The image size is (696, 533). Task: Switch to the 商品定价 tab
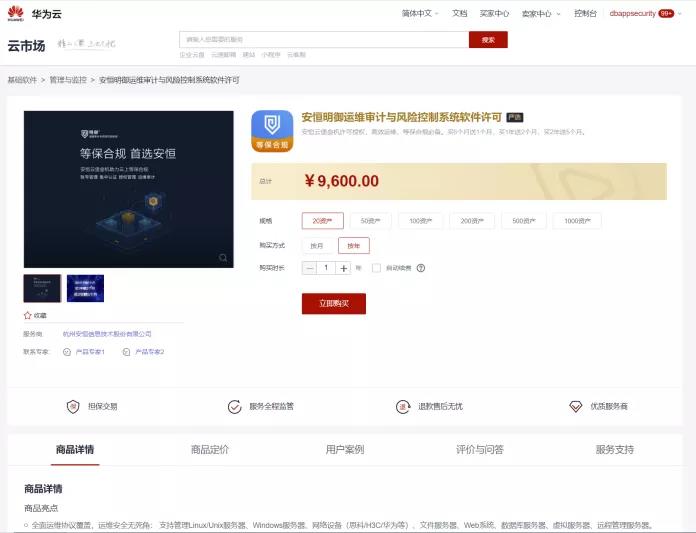209,450
